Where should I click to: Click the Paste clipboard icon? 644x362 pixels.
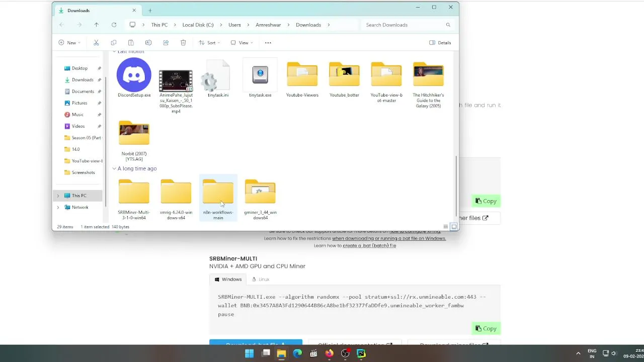coord(131,43)
